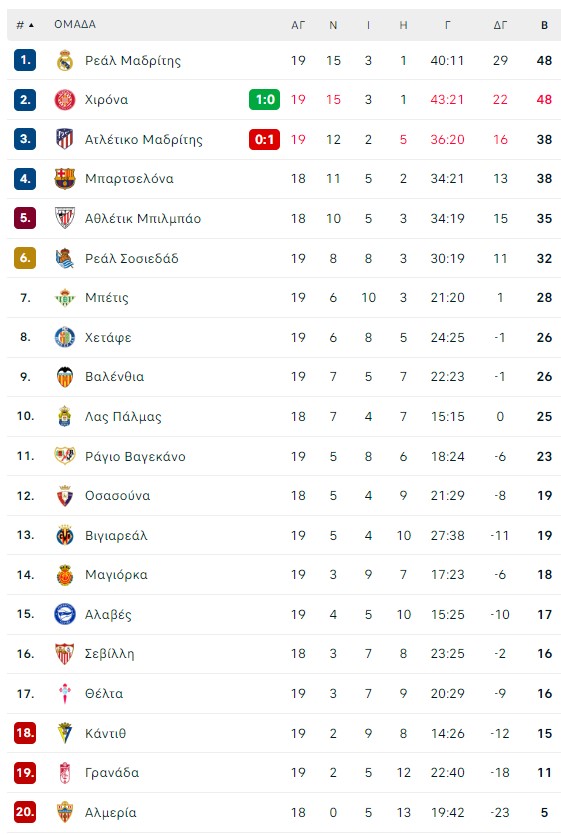Click the Alavés blue circular crest
This screenshot has height=835, width=561.
tap(64, 614)
